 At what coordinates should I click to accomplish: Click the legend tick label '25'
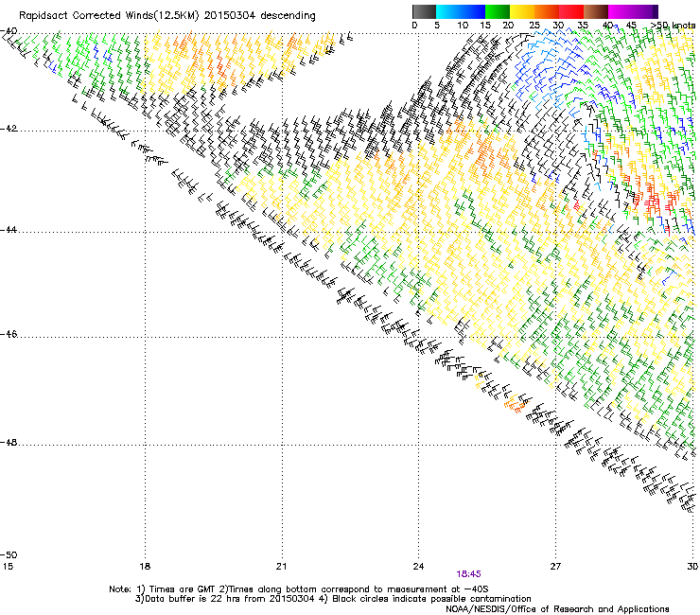tap(534, 26)
